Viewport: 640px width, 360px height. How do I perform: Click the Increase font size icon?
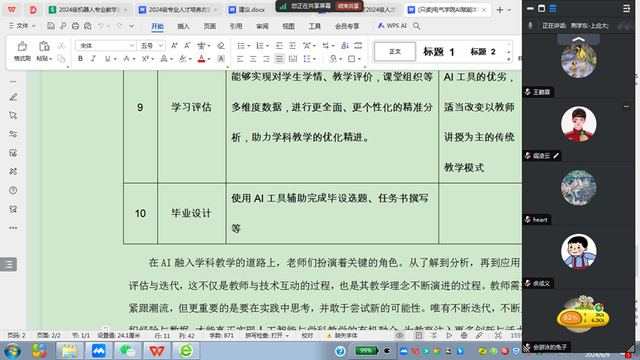174,46
